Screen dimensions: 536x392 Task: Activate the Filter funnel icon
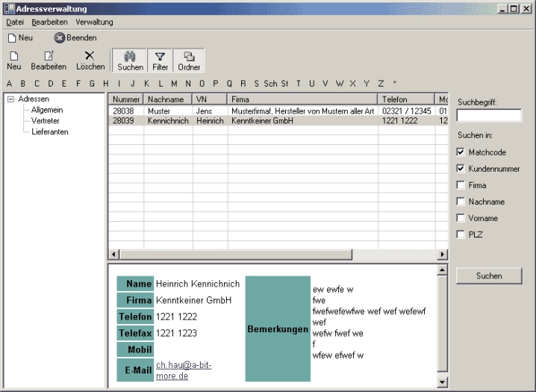[160, 57]
